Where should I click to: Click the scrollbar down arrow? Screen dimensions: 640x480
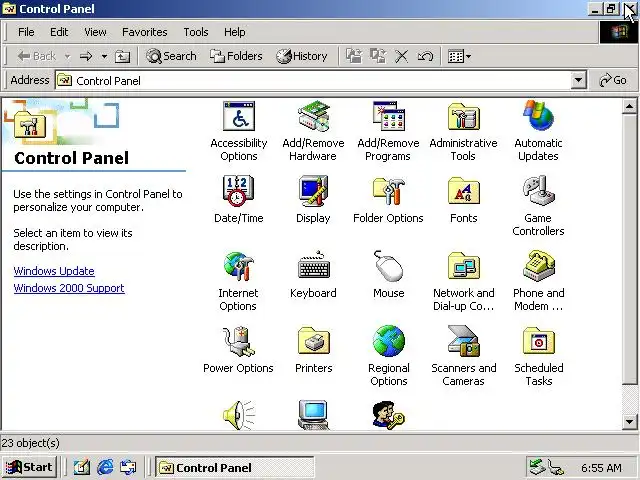point(629,422)
